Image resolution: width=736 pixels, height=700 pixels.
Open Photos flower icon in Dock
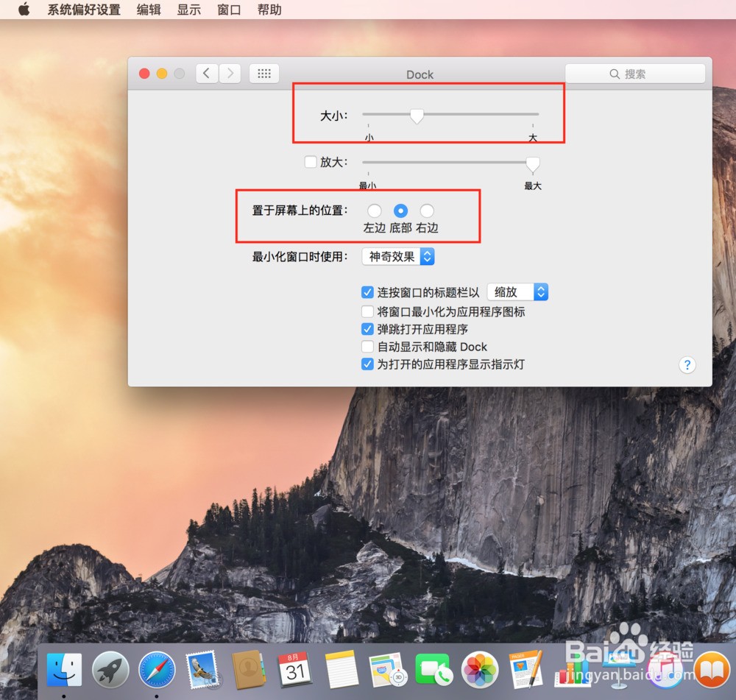click(479, 670)
